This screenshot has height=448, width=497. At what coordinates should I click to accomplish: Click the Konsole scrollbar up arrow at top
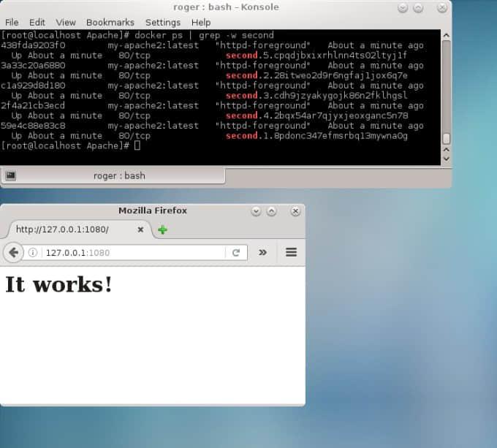coord(447,35)
